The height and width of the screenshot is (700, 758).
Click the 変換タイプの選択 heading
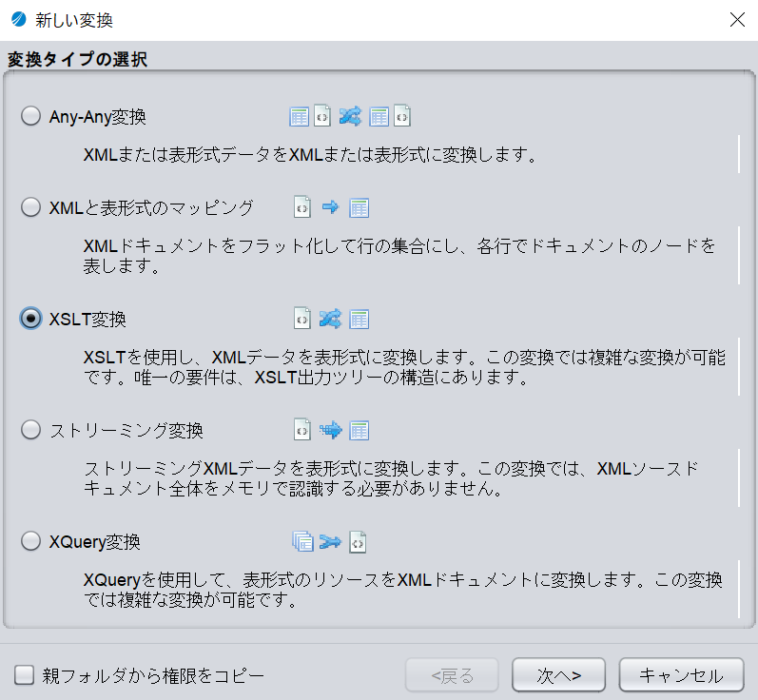pos(77,60)
